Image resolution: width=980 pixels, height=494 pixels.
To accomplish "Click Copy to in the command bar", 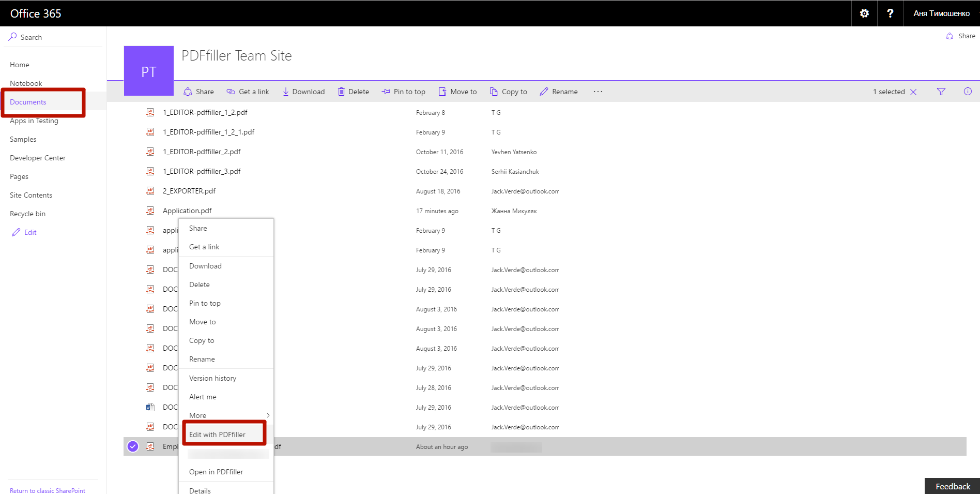I will click(x=509, y=92).
